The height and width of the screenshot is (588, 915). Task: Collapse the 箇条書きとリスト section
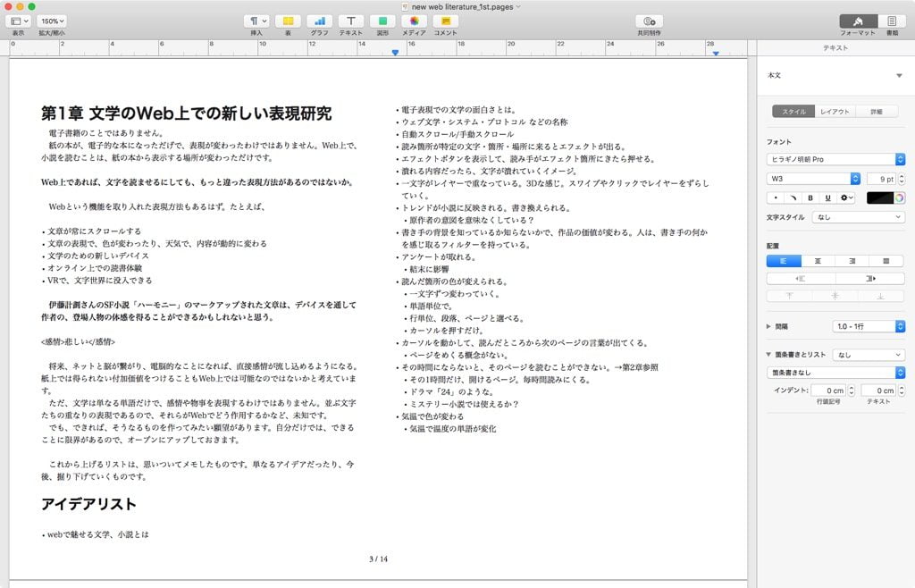tap(768, 354)
